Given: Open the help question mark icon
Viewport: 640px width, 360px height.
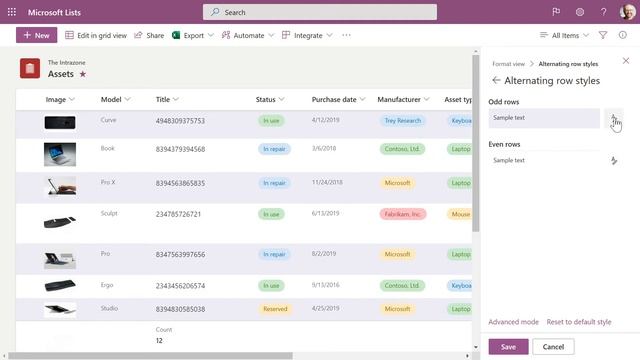Looking at the screenshot, I should (x=603, y=12).
